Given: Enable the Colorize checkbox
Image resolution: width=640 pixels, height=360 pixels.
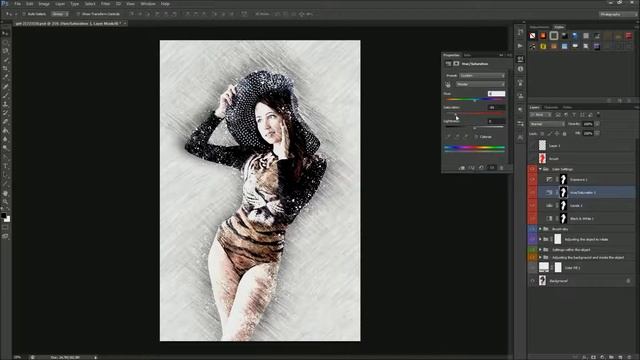Looking at the screenshot, I should (476, 137).
